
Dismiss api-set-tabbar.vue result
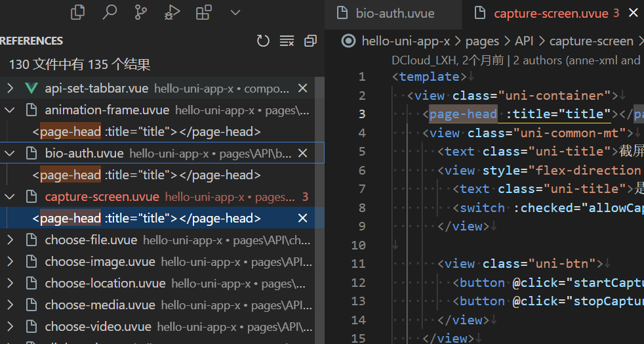click(303, 88)
